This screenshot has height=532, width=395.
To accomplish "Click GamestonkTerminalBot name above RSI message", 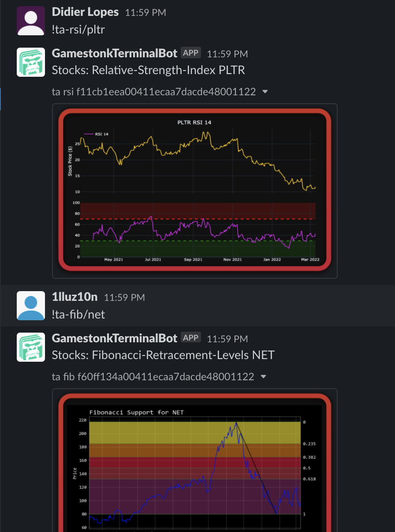I will [x=115, y=53].
